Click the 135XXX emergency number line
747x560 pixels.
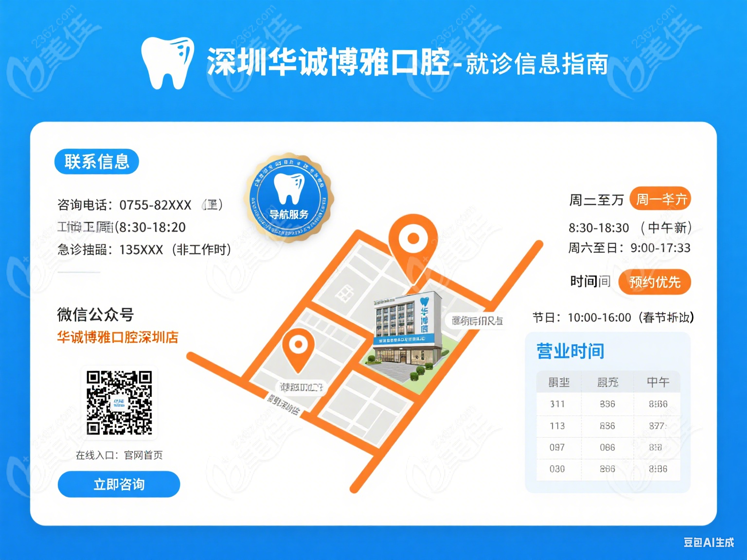click(x=144, y=250)
